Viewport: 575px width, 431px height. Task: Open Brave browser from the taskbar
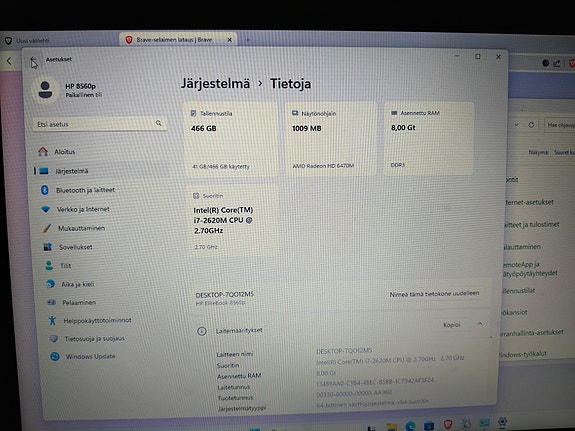pyautogui.click(x=448, y=425)
